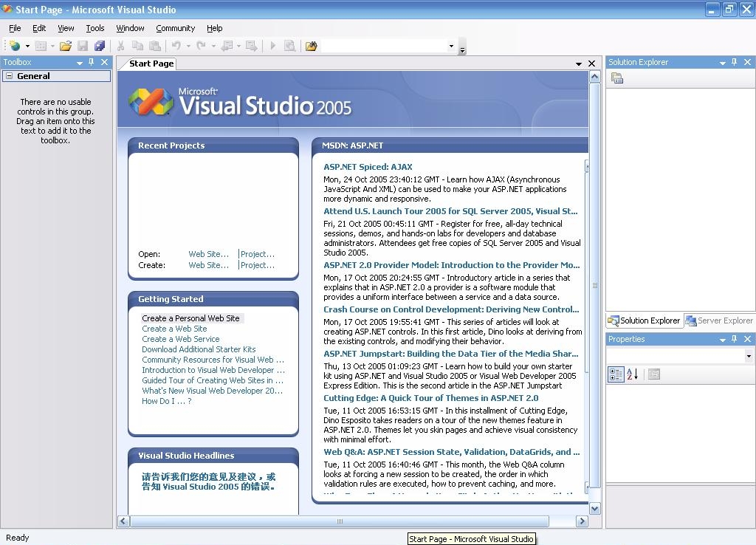Image resolution: width=756 pixels, height=545 pixels.
Task: Open Solution Explorer window position dropdown
Action: coord(722,63)
